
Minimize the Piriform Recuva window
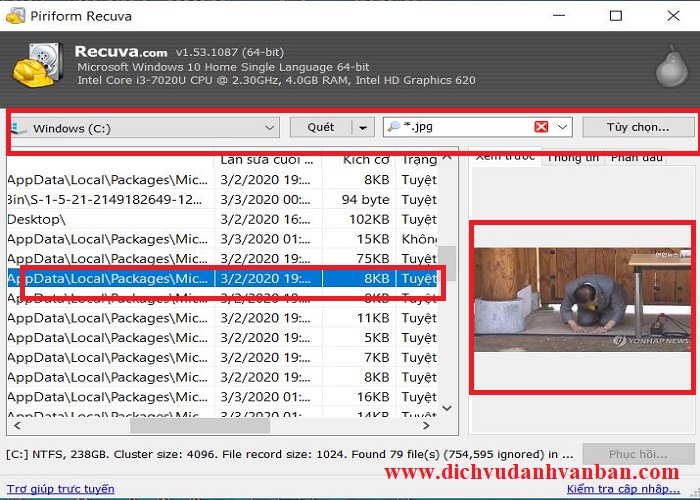click(x=559, y=16)
